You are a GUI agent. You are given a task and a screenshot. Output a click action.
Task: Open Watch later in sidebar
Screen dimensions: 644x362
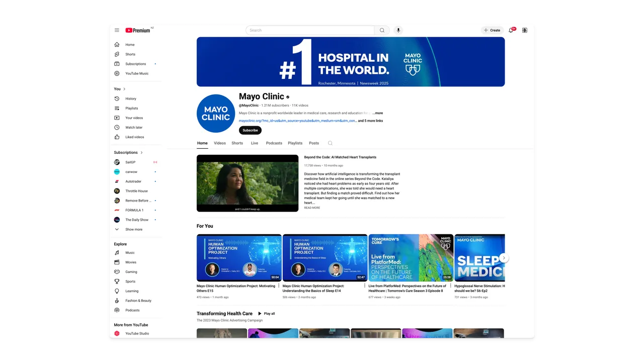pyautogui.click(x=134, y=128)
